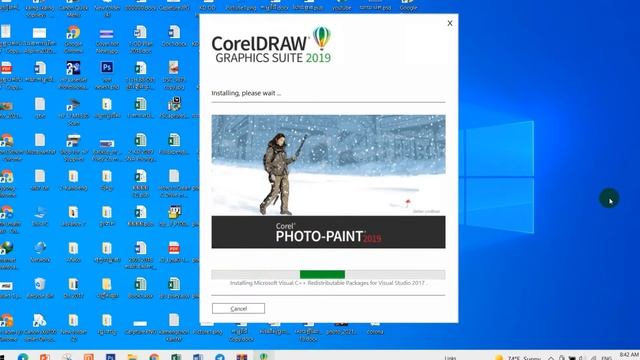Click the snowy hiker artwork image
This screenshot has height=360, width=640.
pyautogui.click(x=328, y=165)
